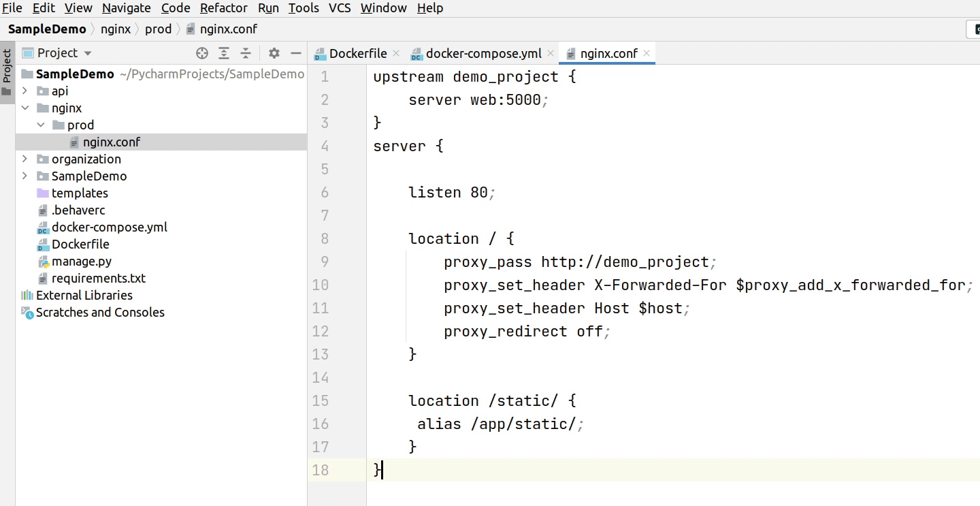
Task: Collapse the nginx folder
Action: point(25,108)
